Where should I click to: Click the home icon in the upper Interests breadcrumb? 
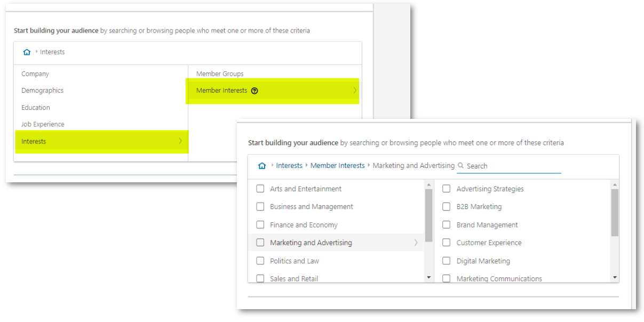tap(27, 52)
